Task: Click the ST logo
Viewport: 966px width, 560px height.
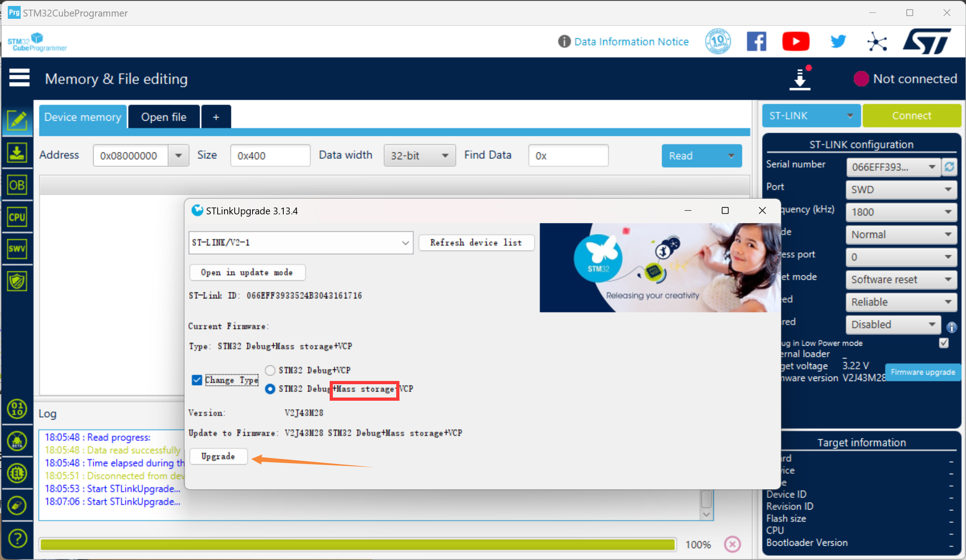Action: tap(927, 41)
